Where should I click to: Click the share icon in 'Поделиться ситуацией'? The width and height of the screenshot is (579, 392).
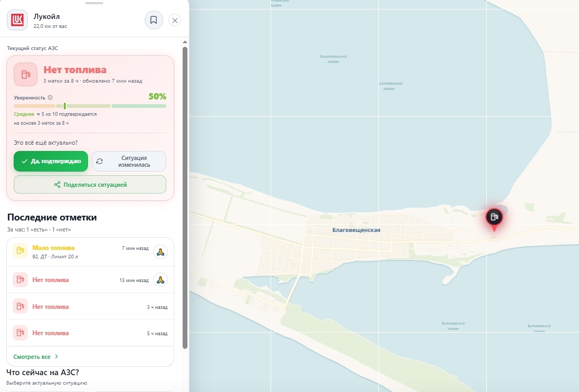57,185
